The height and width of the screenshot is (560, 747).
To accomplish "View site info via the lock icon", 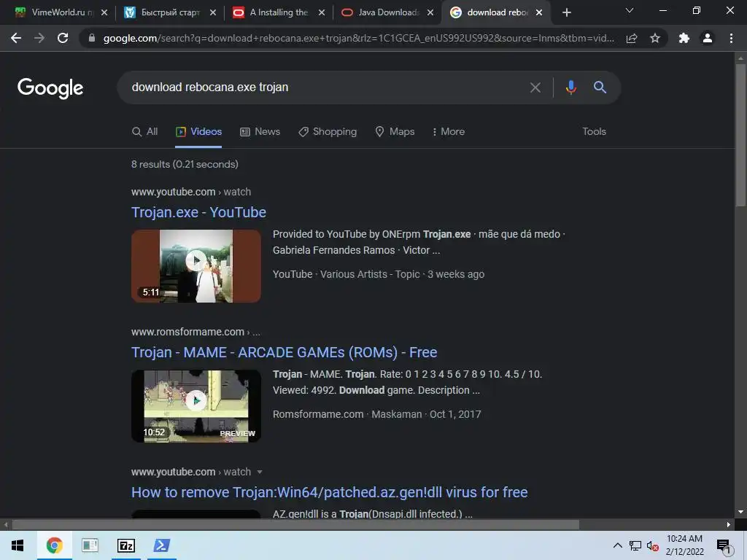I will point(92,38).
